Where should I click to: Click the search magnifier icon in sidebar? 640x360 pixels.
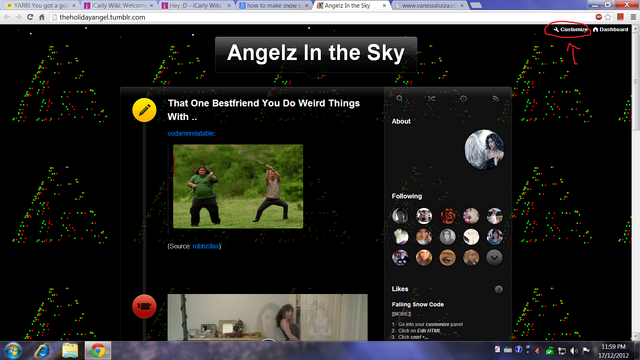(x=399, y=98)
